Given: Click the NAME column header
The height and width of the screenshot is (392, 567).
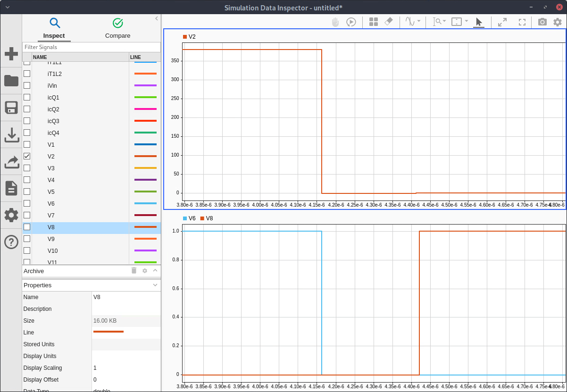Looking at the screenshot, I should coord(79,57).
